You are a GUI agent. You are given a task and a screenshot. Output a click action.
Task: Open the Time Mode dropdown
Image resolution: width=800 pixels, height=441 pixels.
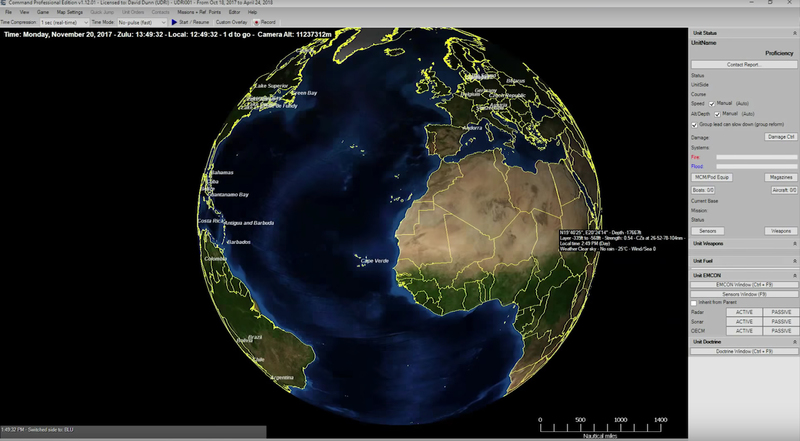pos(141,21)
